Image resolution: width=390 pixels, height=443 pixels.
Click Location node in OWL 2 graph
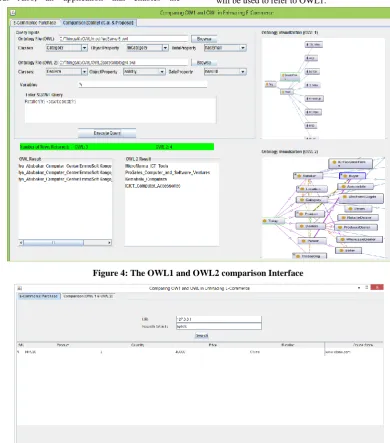(312, 189)
